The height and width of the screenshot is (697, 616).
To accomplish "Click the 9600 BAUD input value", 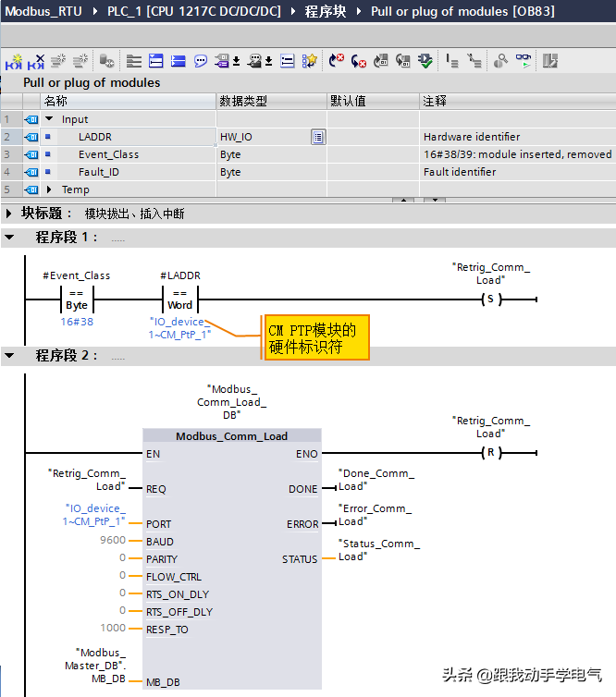I will point(113,542).
